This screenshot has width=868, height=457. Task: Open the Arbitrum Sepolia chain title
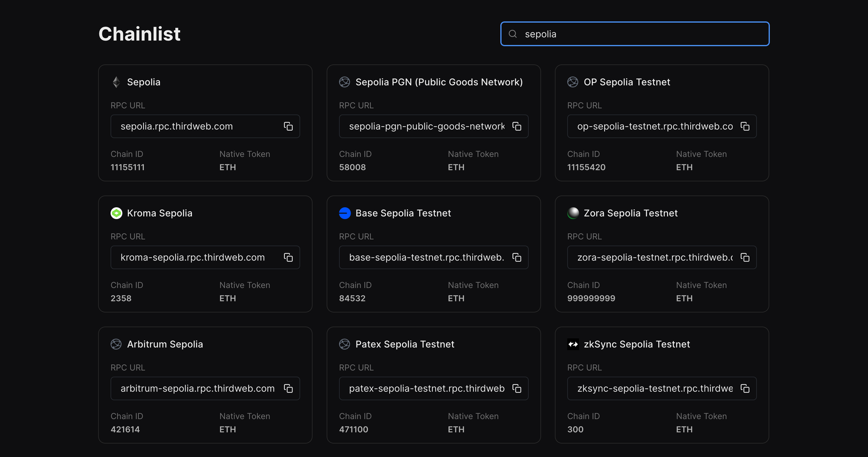[x=165, y=344]
